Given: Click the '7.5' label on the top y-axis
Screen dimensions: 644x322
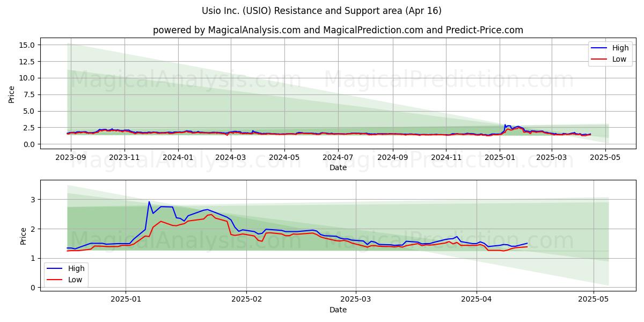Looking at the screenshot, I should coord(30,94).
